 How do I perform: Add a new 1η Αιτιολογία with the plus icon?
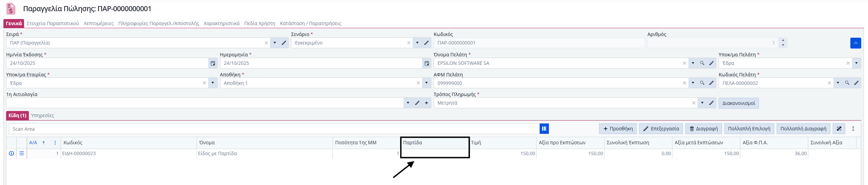426,103
